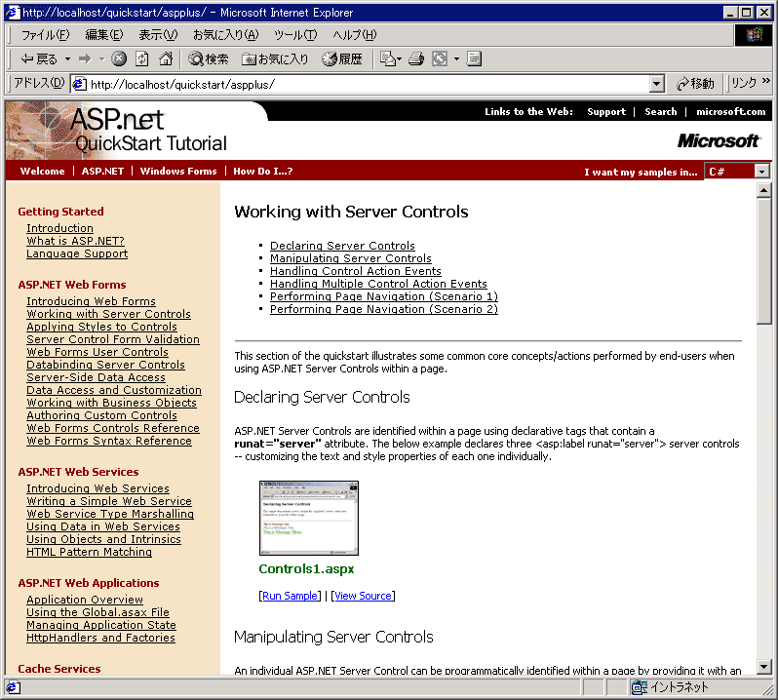778x700 pixels.
Task: Open the Mail button dropdown arrow
Action: coord(399,59)
